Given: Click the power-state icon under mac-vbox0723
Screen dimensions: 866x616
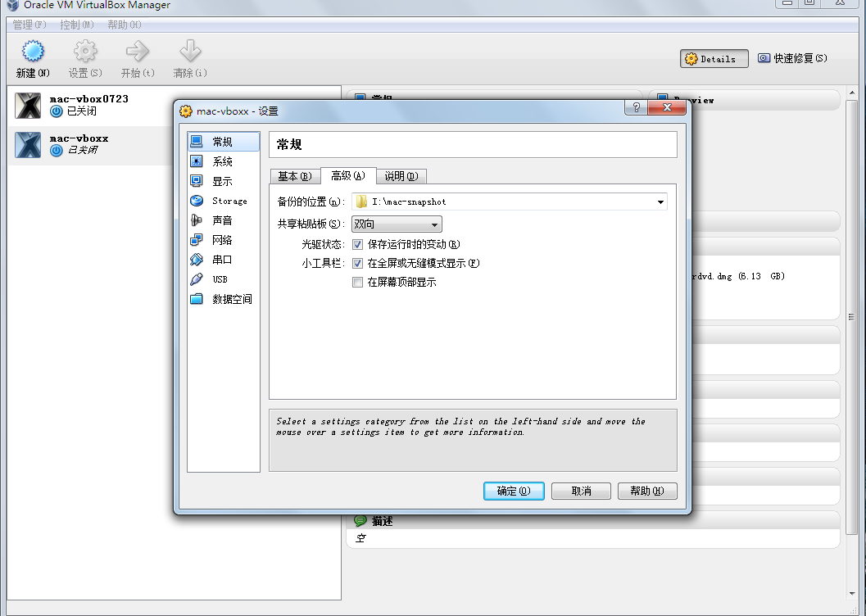Looking at the screenshot, I should tap(57, 111).
